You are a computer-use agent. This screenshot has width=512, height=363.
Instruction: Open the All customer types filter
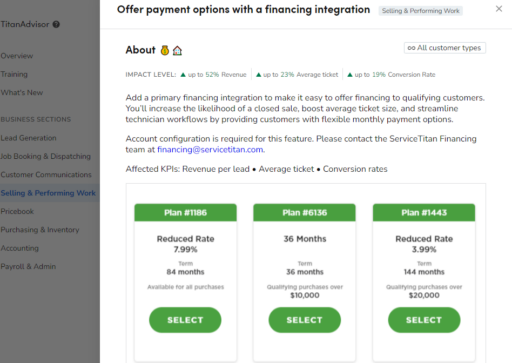pyautogui.click(x=445, y=48)
